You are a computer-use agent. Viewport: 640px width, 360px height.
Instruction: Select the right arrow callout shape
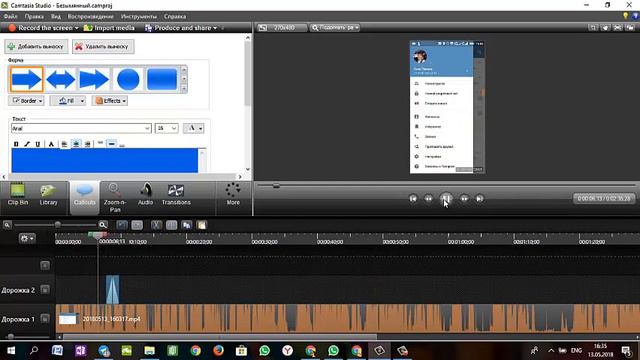(26, 79)
